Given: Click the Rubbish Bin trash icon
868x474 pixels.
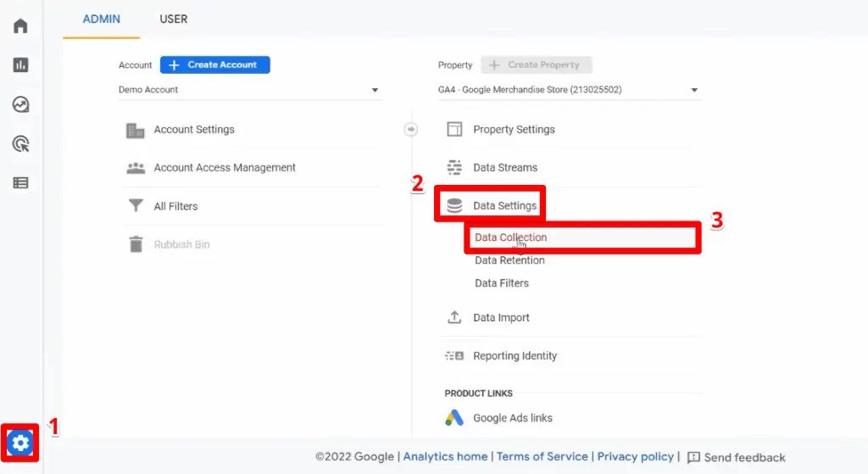Looking at the screenshot, I should (x=136, y=244).
